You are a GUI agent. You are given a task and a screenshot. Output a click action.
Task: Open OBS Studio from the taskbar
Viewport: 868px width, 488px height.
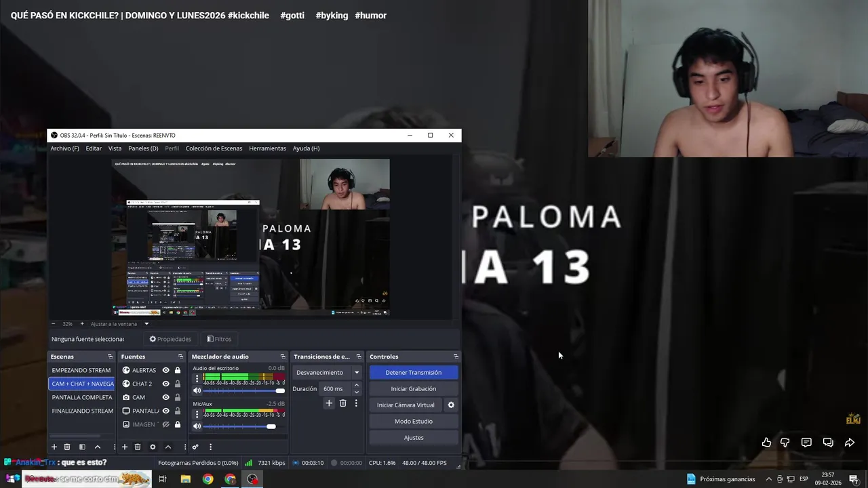click(253, 479)
